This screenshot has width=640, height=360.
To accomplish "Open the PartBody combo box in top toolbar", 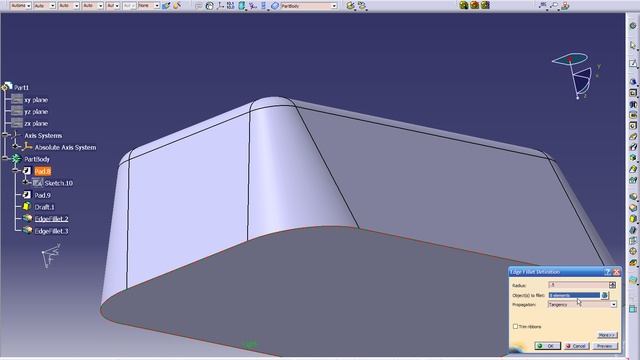I will [x=309, y=6].
